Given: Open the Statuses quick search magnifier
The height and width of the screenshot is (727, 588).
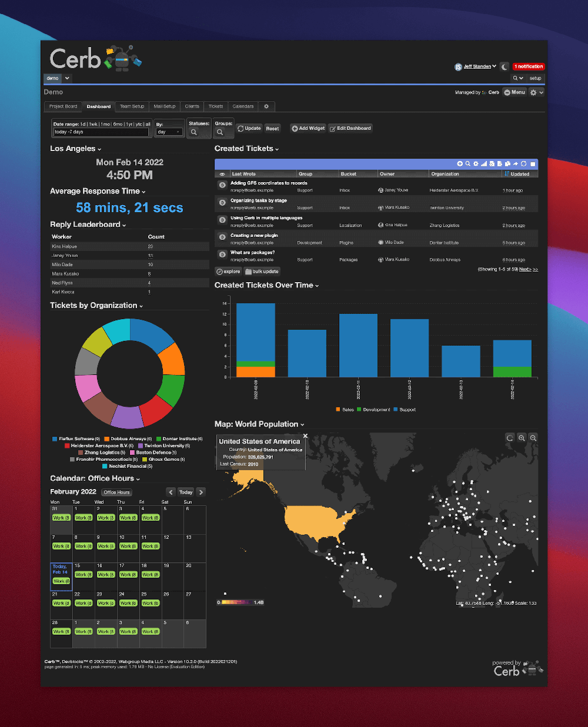Looking at the screenshot, I should click(x=199, y=131).
